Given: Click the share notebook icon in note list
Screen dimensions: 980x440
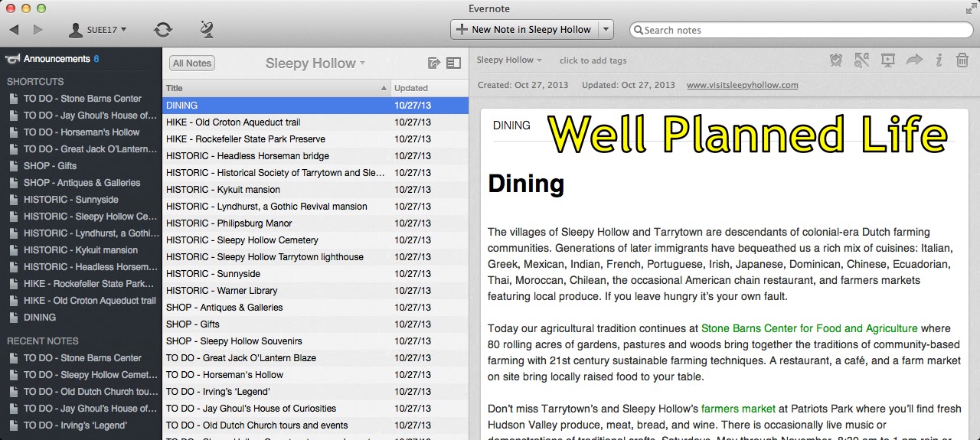Looking at the screenshot, I should (434, 64).
